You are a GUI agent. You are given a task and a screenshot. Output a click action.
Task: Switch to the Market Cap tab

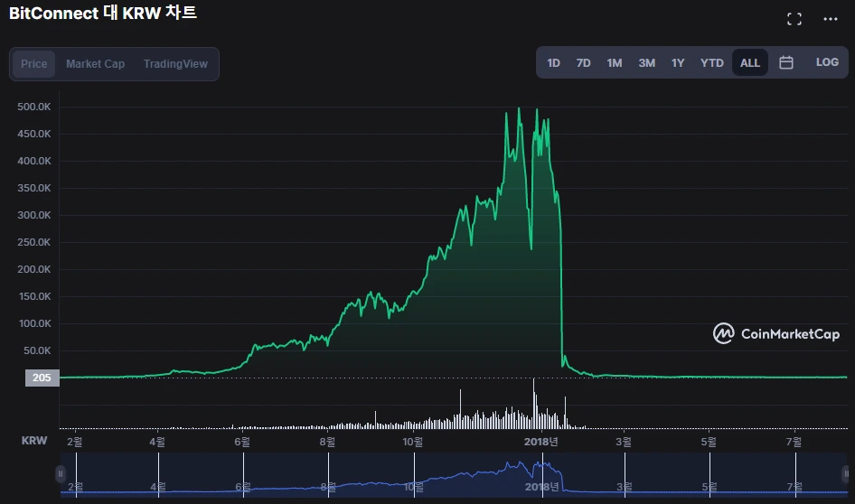[x=96, y=64]
